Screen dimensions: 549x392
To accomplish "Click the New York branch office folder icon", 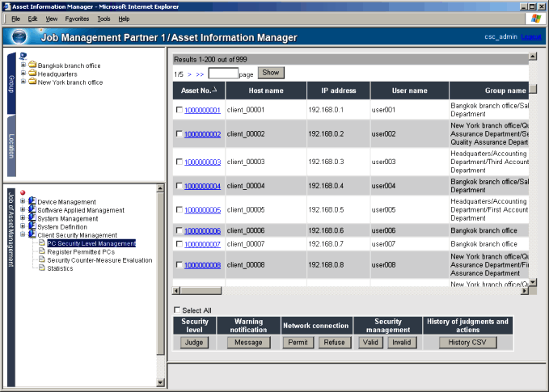I will point(32,82).
